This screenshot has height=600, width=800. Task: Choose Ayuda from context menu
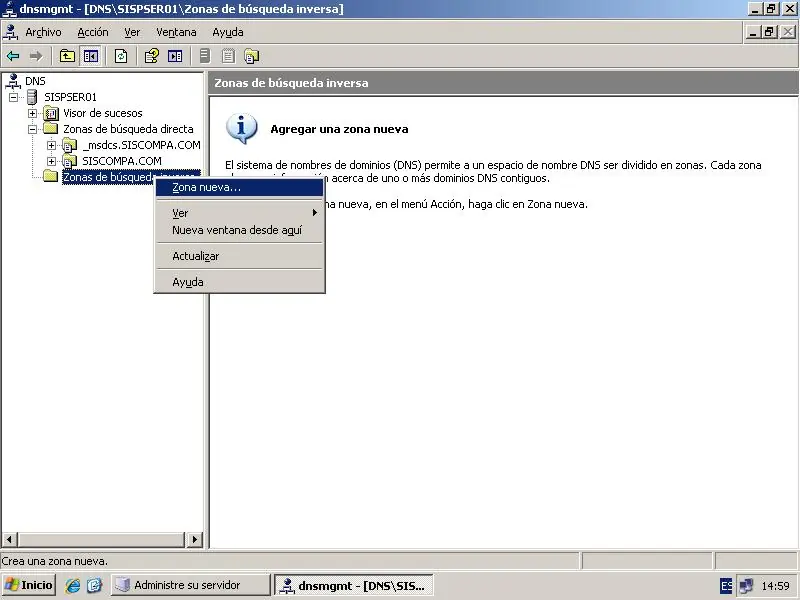tap(239, 282)
